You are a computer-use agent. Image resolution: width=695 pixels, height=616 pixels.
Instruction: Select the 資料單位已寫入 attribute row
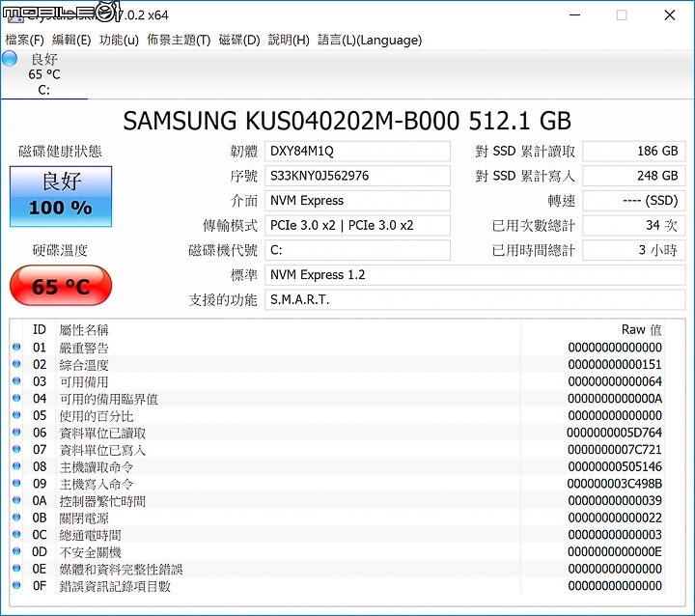click(x=337, y=449)
